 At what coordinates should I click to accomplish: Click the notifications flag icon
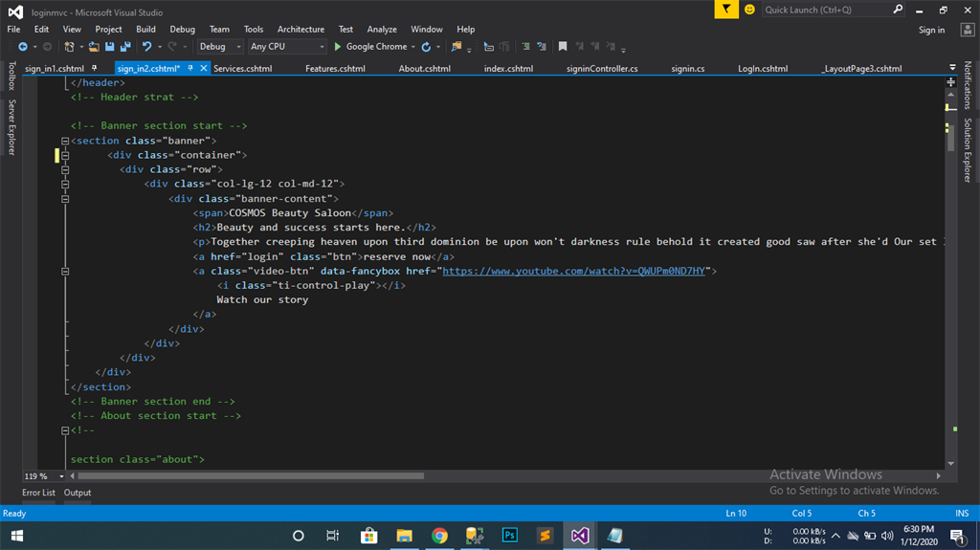(x=727, y=10)
